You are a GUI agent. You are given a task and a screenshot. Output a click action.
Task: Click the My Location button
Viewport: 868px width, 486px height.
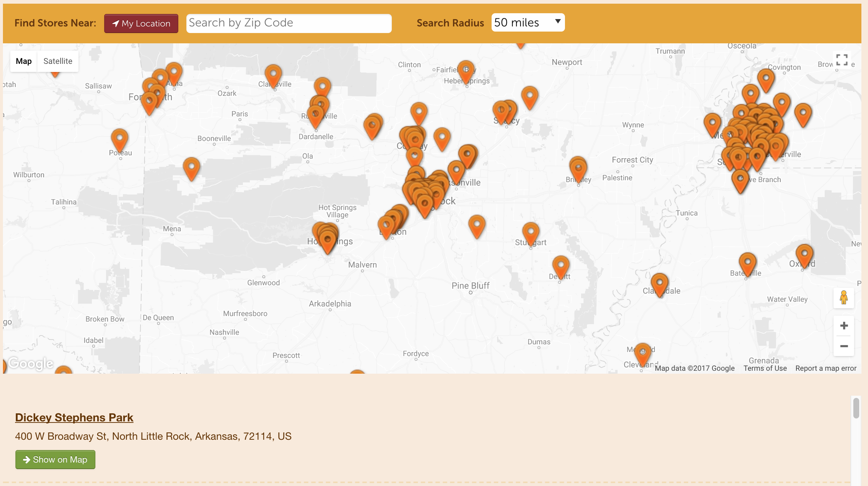pyautogui.click(x=141, y=23)
